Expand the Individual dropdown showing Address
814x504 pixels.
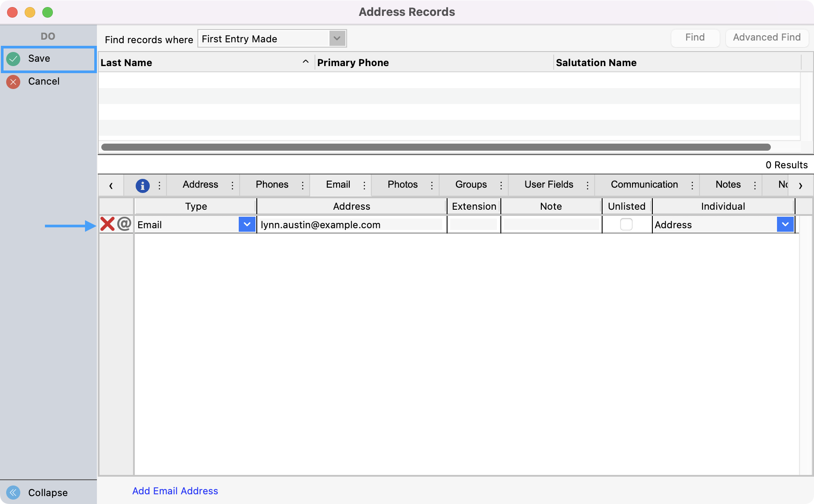tap(785, 224)
